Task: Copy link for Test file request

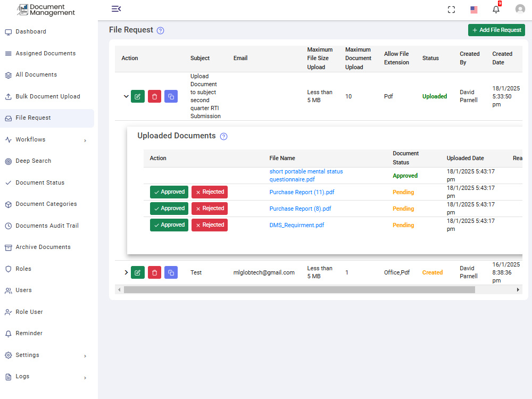Action: pos(171,272)
